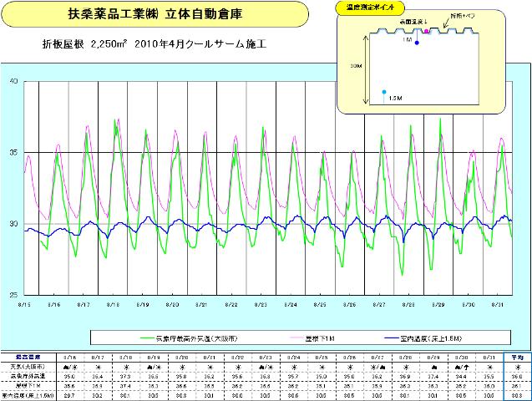Click the 平均 column header in table
Viewport: 532px width, 401px height.
[515, 357]
